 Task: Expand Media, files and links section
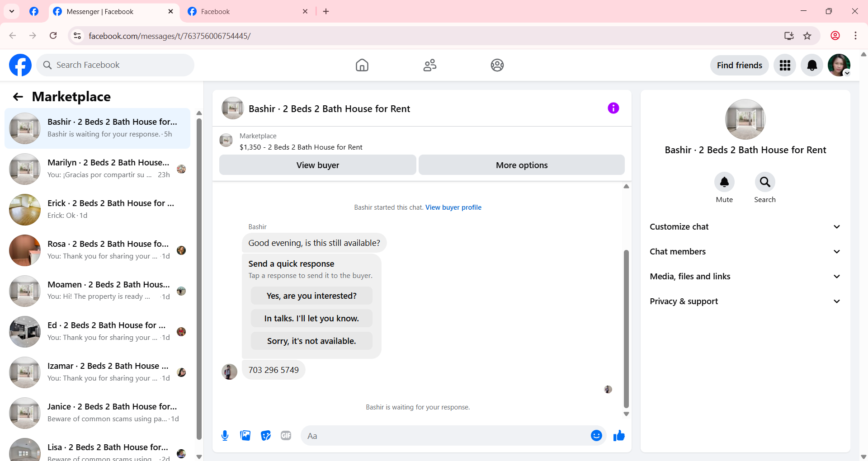click(745, 277)
